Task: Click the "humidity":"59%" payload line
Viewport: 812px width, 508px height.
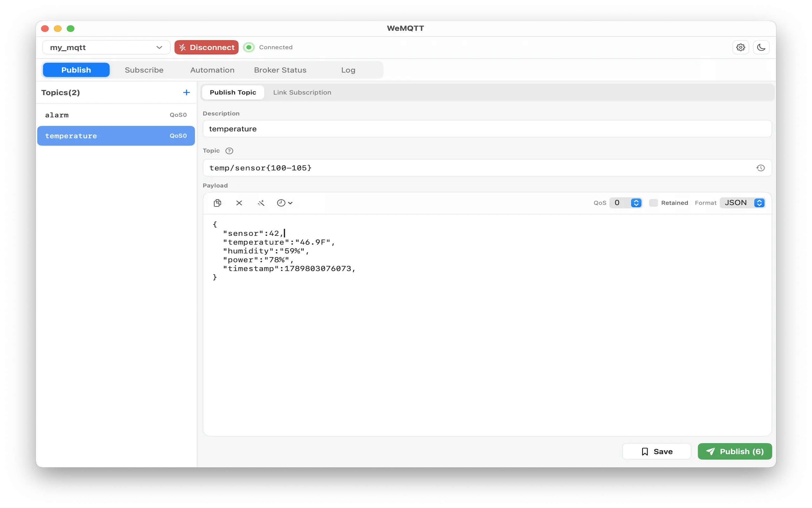Action: [x=266, y=251]
